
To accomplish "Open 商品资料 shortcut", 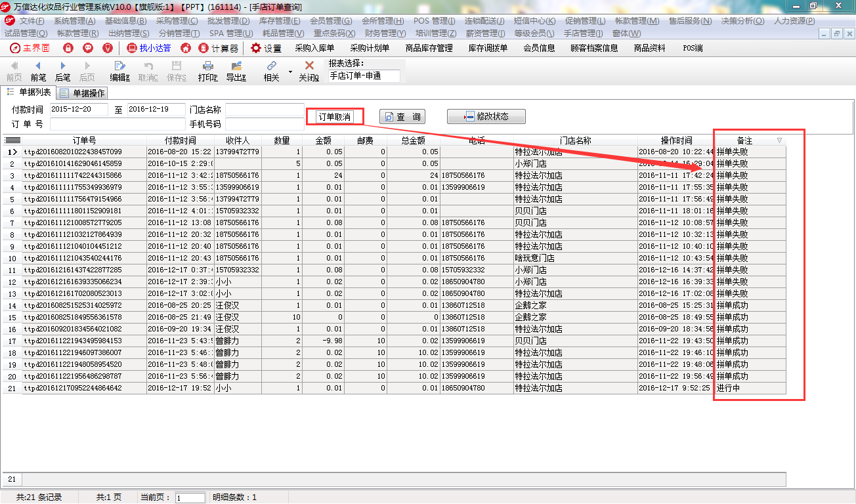I will 649,48.
